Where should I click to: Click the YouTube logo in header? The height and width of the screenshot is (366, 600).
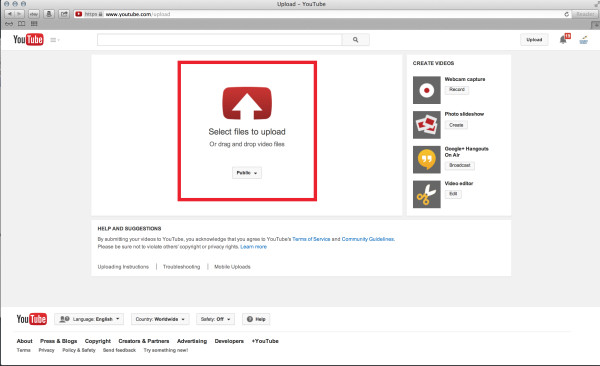point(28,39)
